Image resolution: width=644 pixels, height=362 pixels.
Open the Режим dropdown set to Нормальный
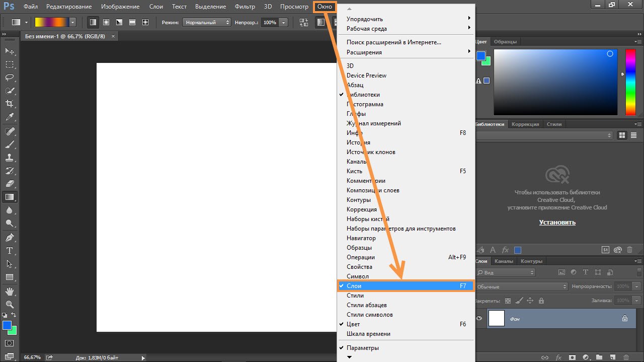tap(206, 23)
